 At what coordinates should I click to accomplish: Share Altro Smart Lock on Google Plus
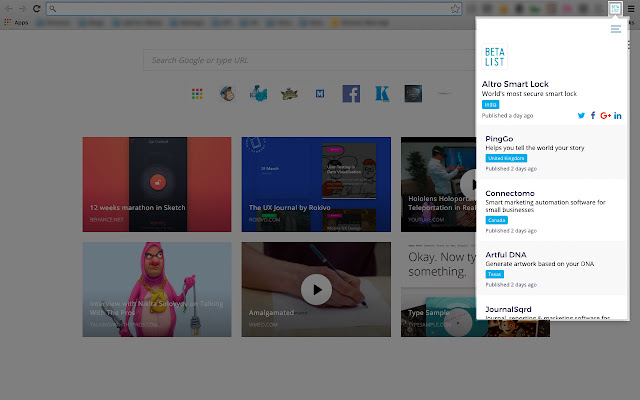(605, 116)
